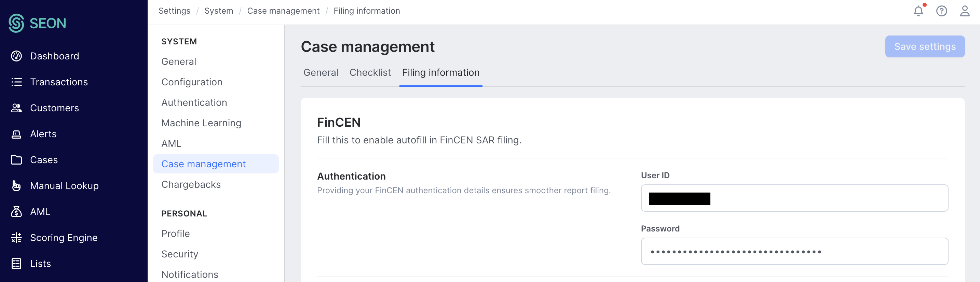This screenshot has height=282, width=980.
Task: Select General under SYSTEM settings
Action: [x=179, y=61]
